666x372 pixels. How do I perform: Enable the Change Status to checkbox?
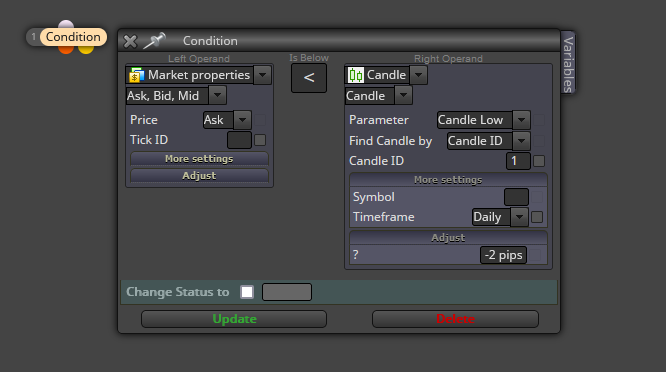[x=247, y=292]
